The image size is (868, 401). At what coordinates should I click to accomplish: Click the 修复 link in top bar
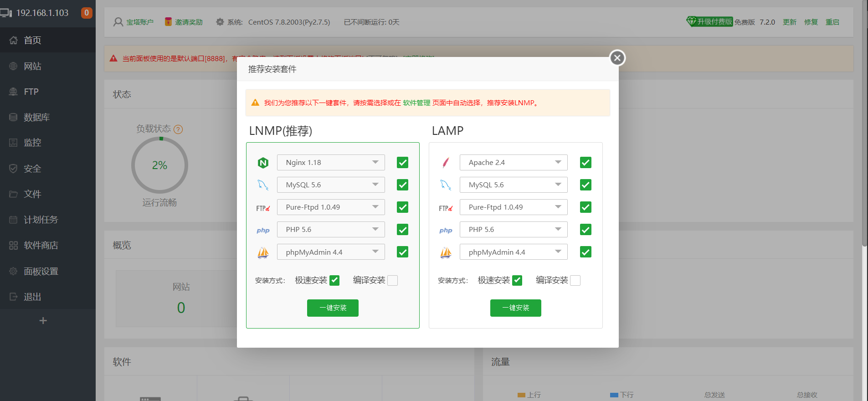point(811,22)
